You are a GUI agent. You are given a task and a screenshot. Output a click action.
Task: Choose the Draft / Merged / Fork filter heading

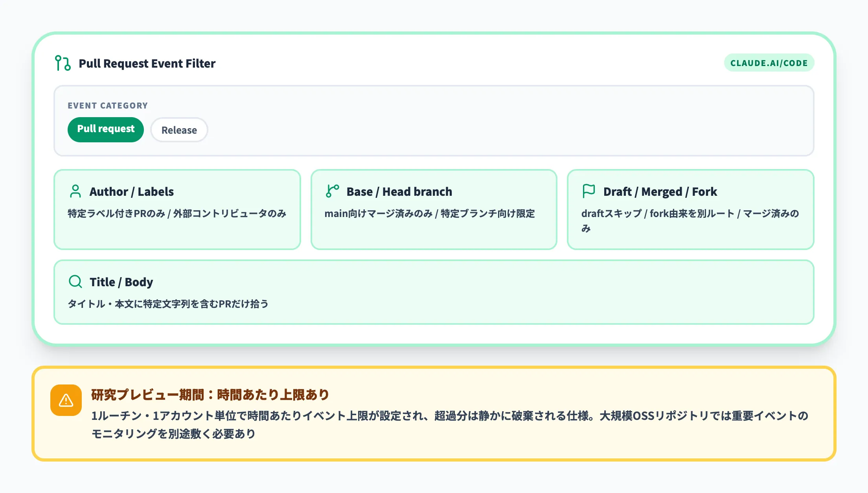point(660,191)
